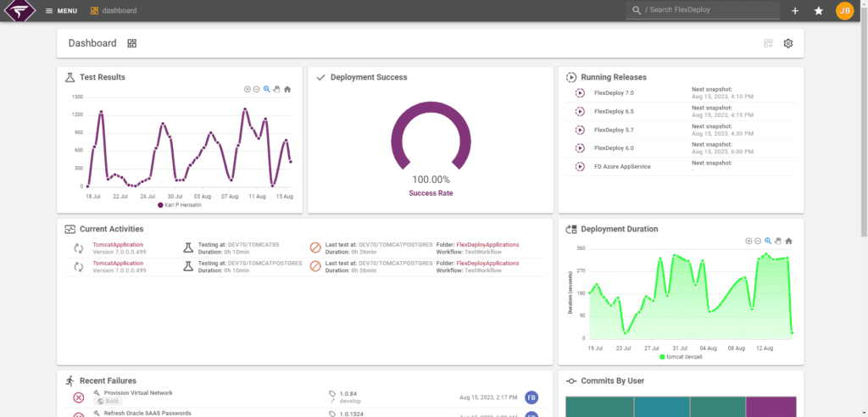Open the FlexDeploy 7.0 release
Screen dimensions: 868x417
tap(614, 93)
